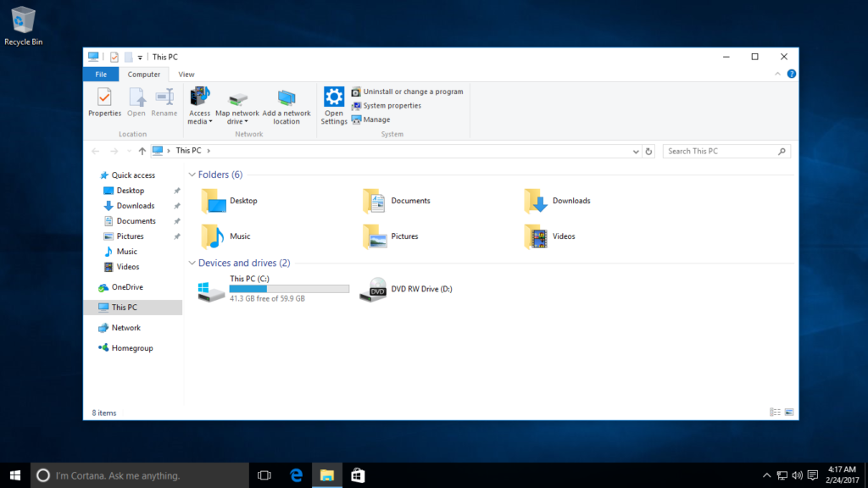Screen dimensions: 868x488
Task: Switch to details view in status bar
Action: click(x=774, y=412)
